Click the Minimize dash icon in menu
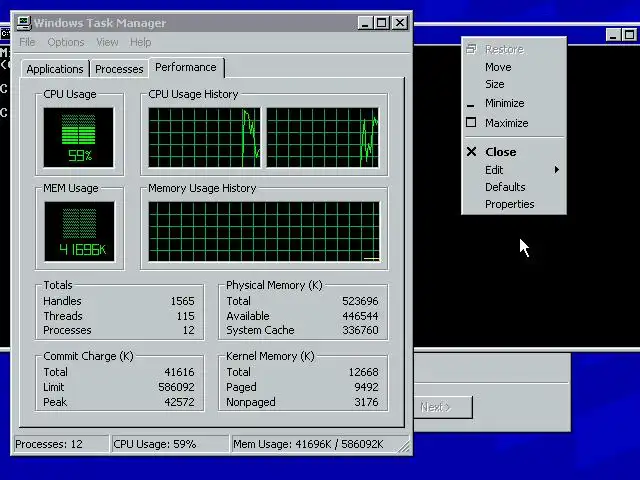This screenshot has width=640, height=480. point(471,106)
